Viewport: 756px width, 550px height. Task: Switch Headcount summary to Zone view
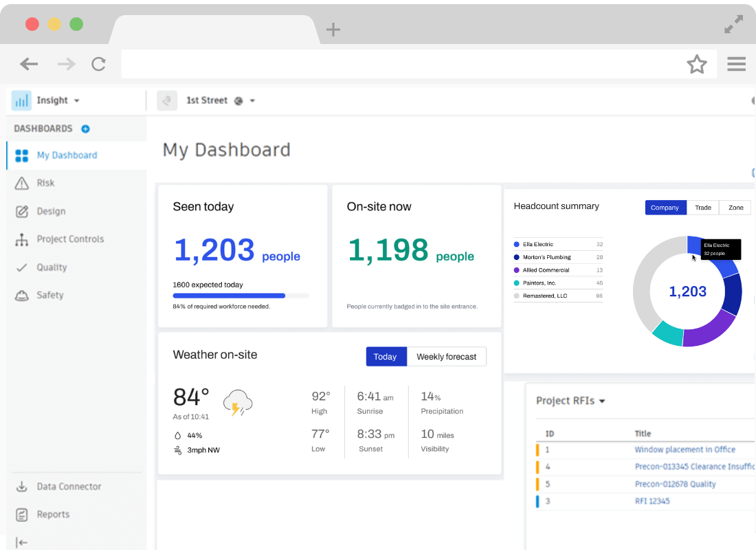(735, 208)
